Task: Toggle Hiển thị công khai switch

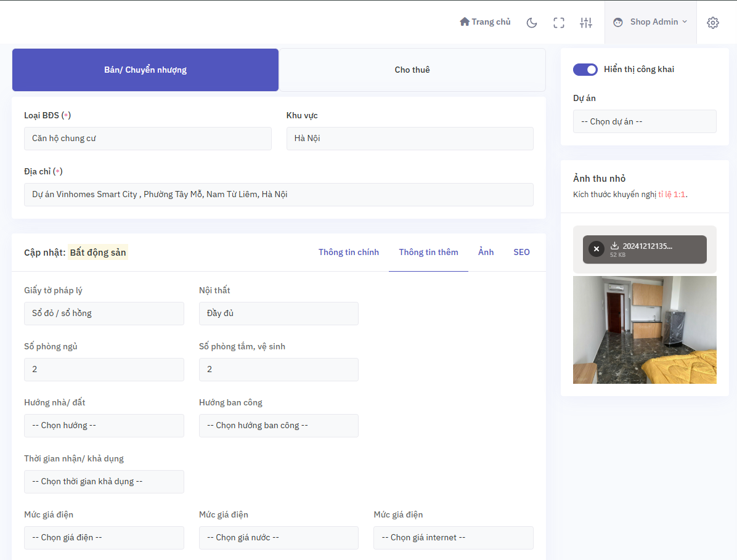Action: point(585,69)
